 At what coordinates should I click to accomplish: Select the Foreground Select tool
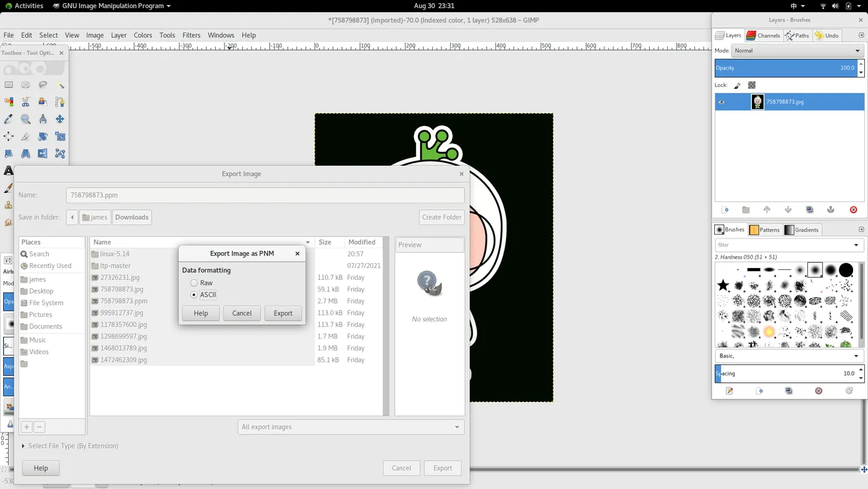[43, 102]
